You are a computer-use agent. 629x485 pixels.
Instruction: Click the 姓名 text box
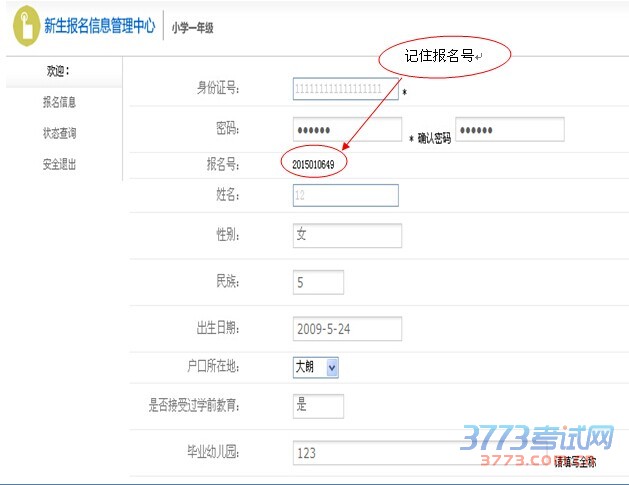(345, 196)
